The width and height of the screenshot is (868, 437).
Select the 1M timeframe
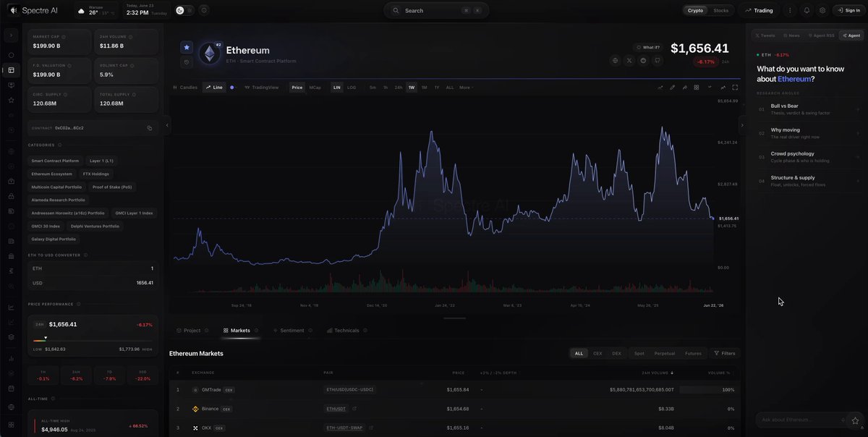pos(424,88)
